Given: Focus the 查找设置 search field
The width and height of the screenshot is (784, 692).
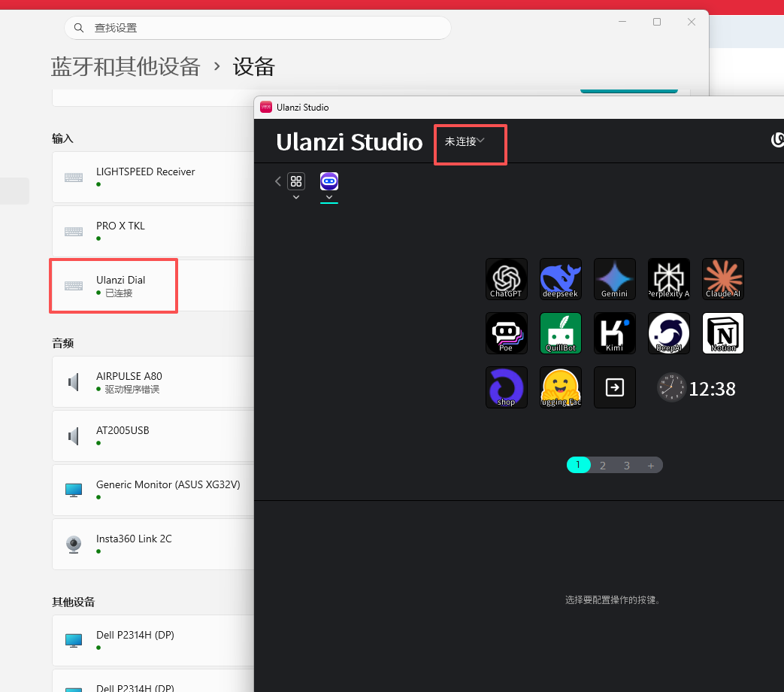Looking at the screenshot, I should [258, 28].
